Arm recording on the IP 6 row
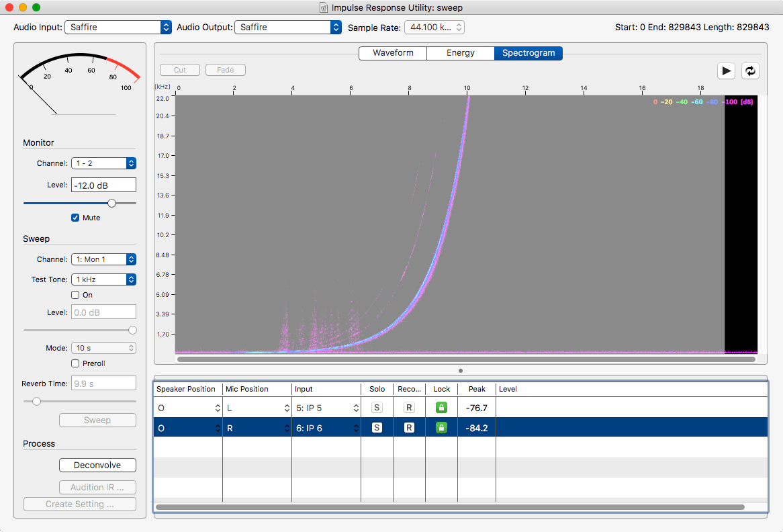Image resolution: width=783 pixels, height=532 pixels. 409,427
